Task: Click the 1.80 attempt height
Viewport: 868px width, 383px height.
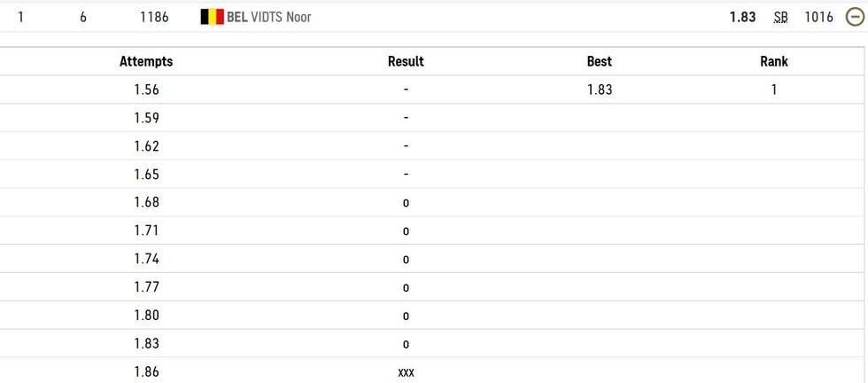Action: click(147, 316)
